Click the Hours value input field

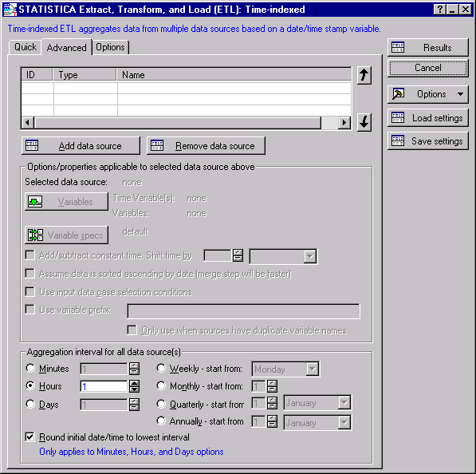(x=104, y=386)
